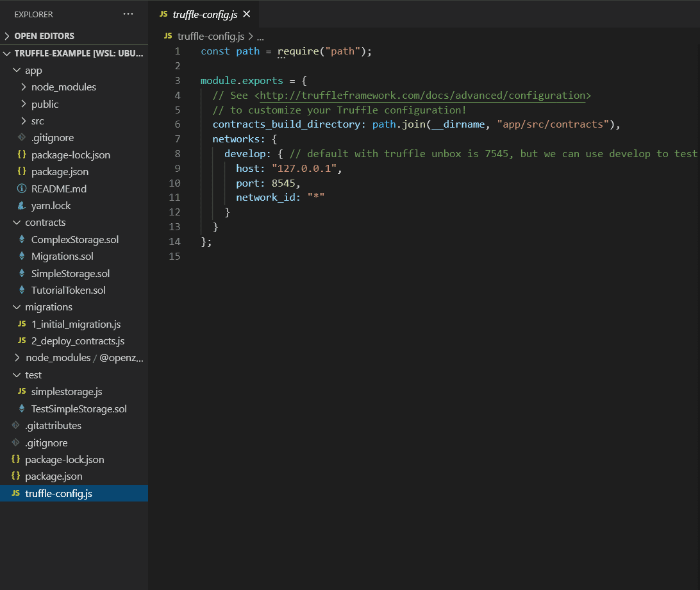Click the info icon beside README.md

pos(22,189)
